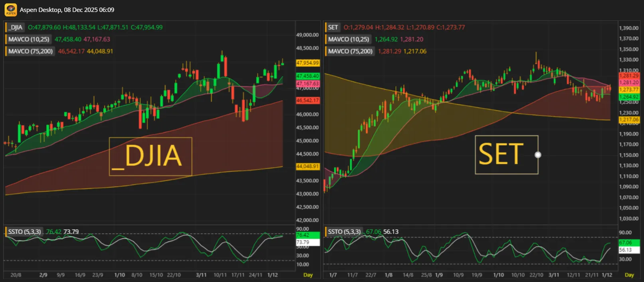
Task: Select the _DJIA symbol label
Action: coord(16,28)
